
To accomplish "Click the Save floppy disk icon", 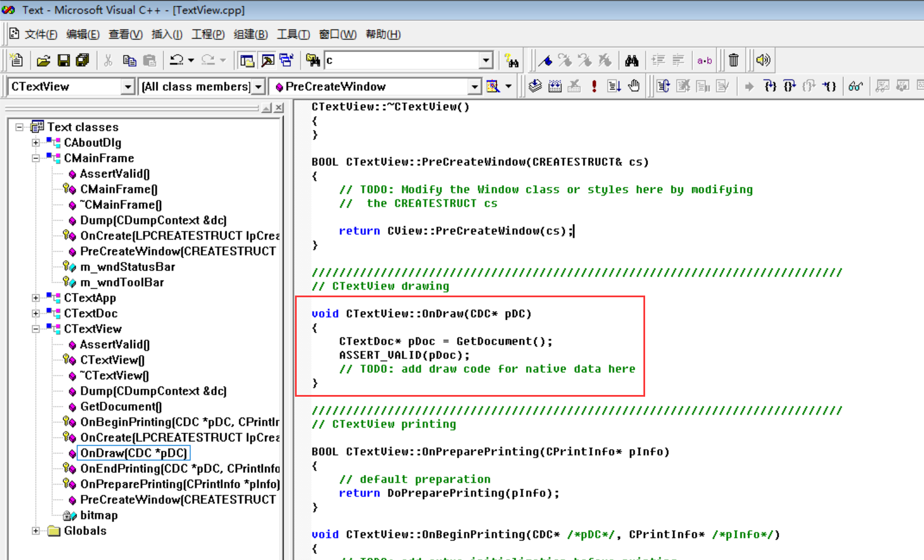I will [x=63, y=60].
